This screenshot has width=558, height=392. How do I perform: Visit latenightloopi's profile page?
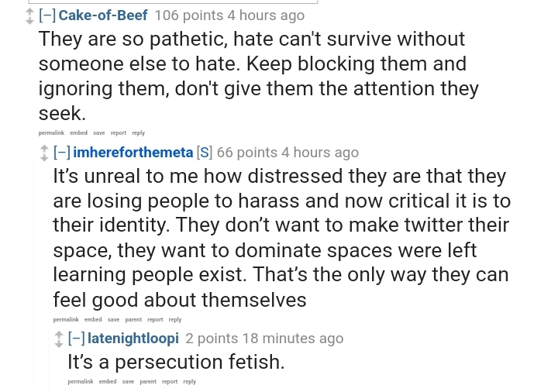[x=133, y=339]
